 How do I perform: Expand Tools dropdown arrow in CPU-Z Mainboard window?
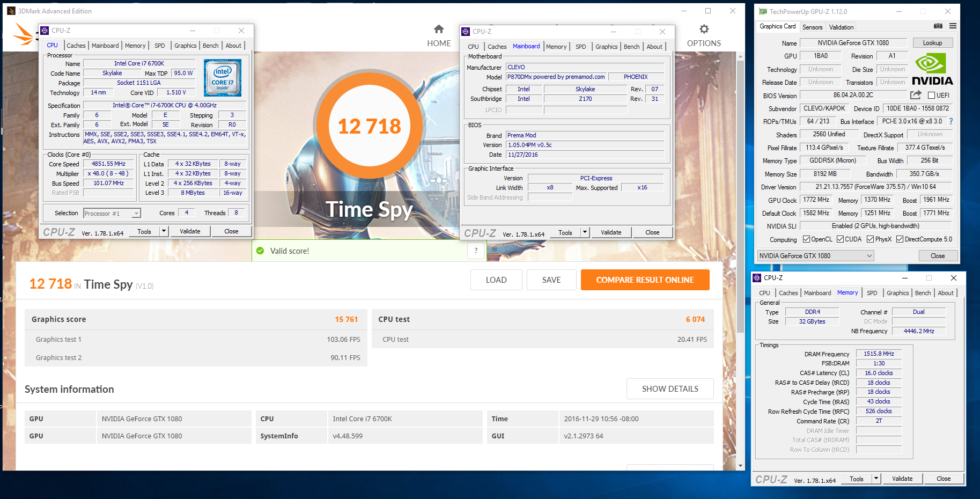585,232
